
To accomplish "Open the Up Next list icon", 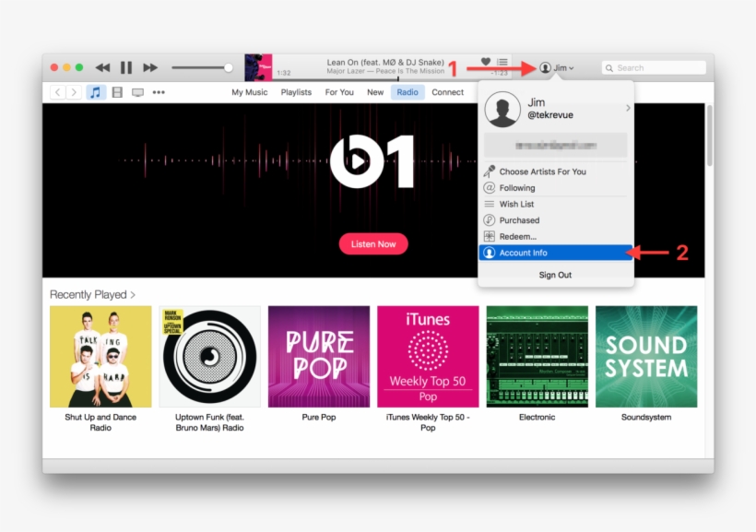I will [x=502, y=62].
